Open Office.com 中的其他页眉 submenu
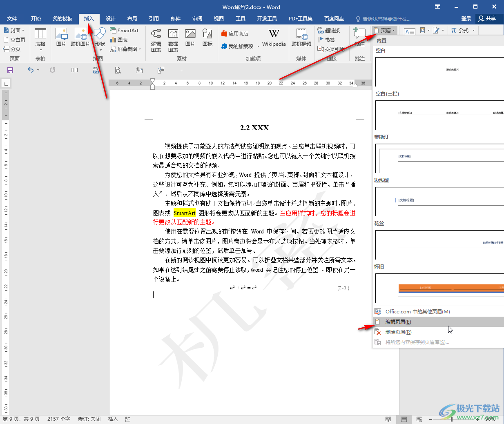This screenshot has height=424, width=504. point(439,312)
